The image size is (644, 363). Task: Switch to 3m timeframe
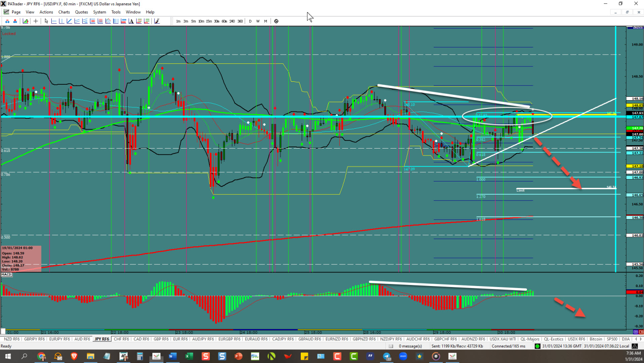click(x=186, y=21)
